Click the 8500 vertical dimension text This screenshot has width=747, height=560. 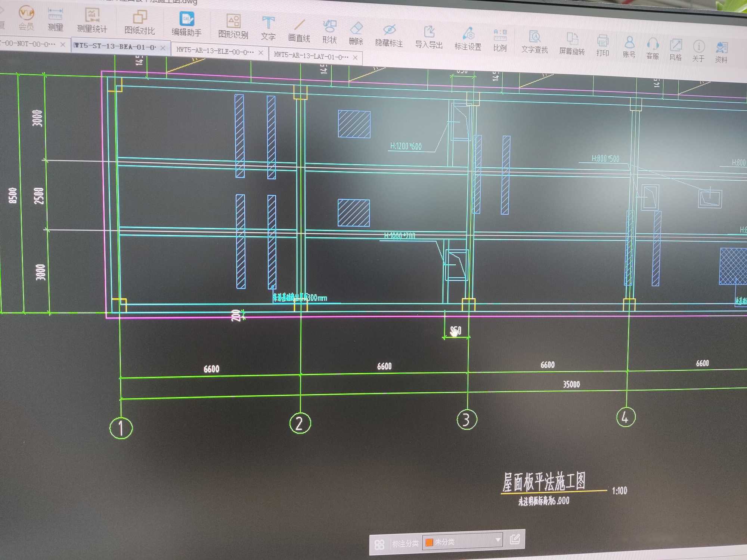13,196
